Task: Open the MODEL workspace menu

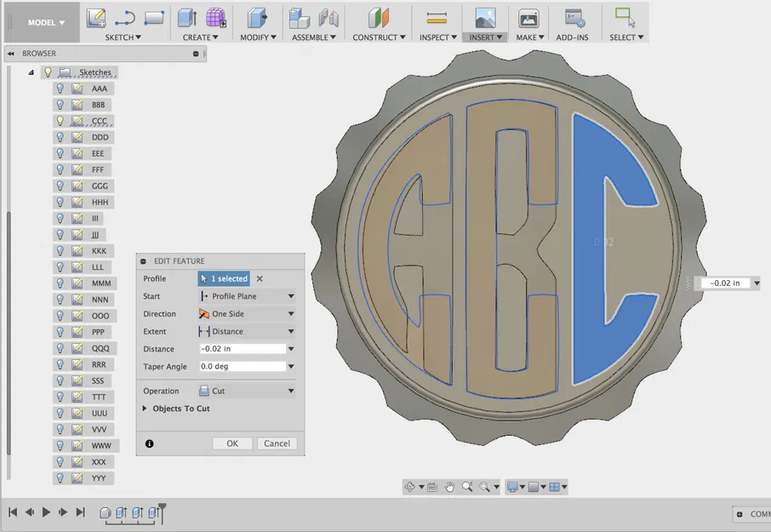Action: [45, 23]
